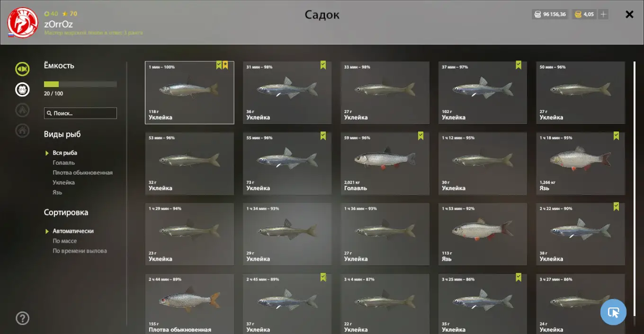The width and height of the screenshot is (644, 334).
Task: Click the plus icon to add gold
Action: (603, 14)
